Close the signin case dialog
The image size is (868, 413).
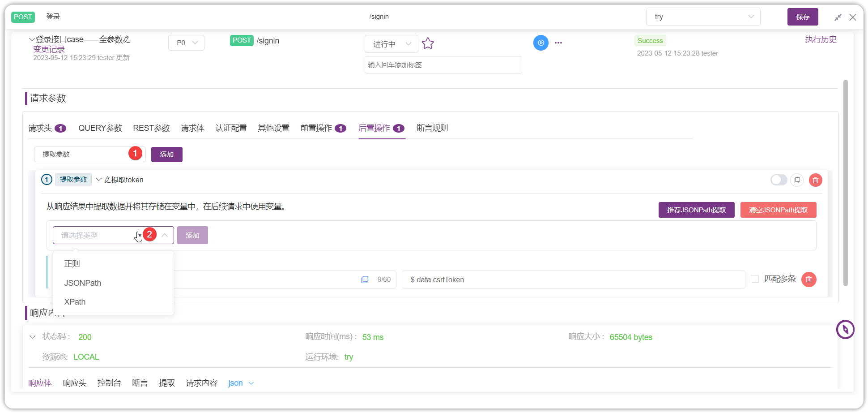click(x=853, y=17)
